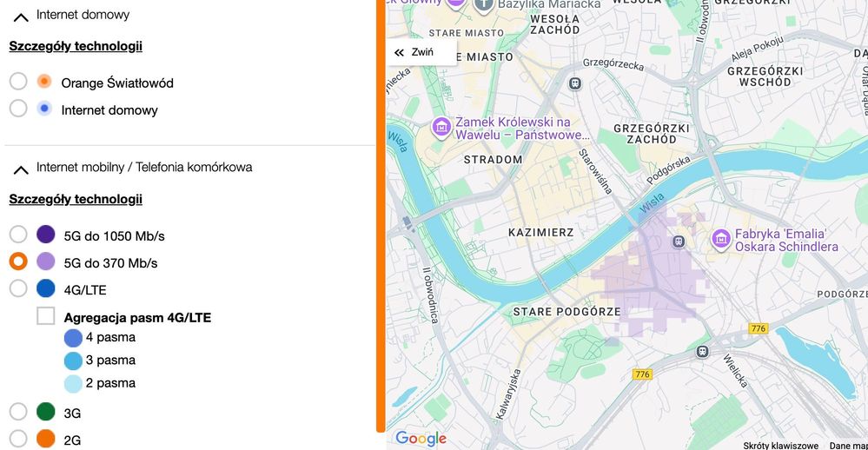The width and height of the screenshot is (868, 450).
Task: Click the Bazylika Mariacka map pin
Action: coord(484,5)
